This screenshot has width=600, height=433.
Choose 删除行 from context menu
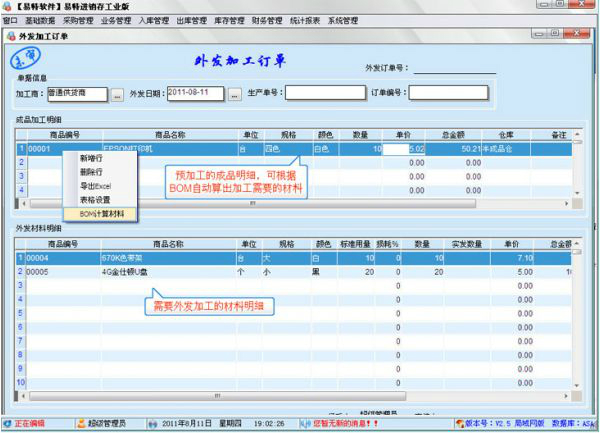[100, 172]
